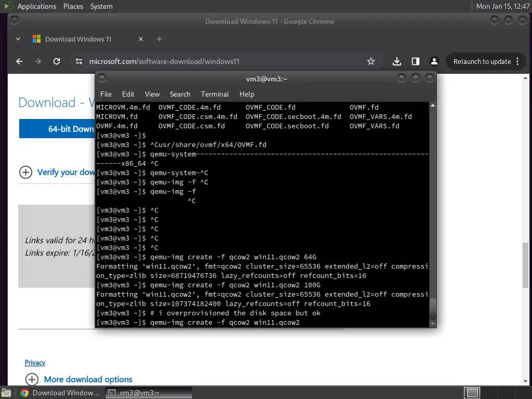532x399 pixels.
Task: Click terminal scrollbar up arrow
Action: coord(433,106)
